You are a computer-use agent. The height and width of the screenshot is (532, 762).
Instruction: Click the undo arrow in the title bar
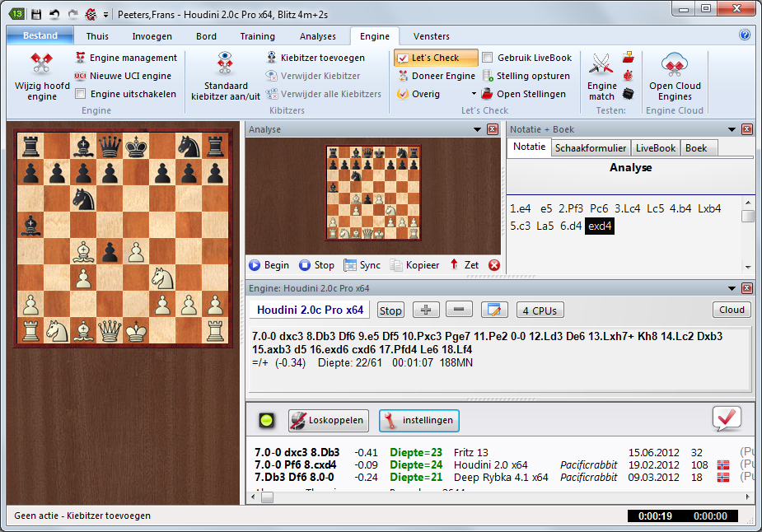pos(54,14)
